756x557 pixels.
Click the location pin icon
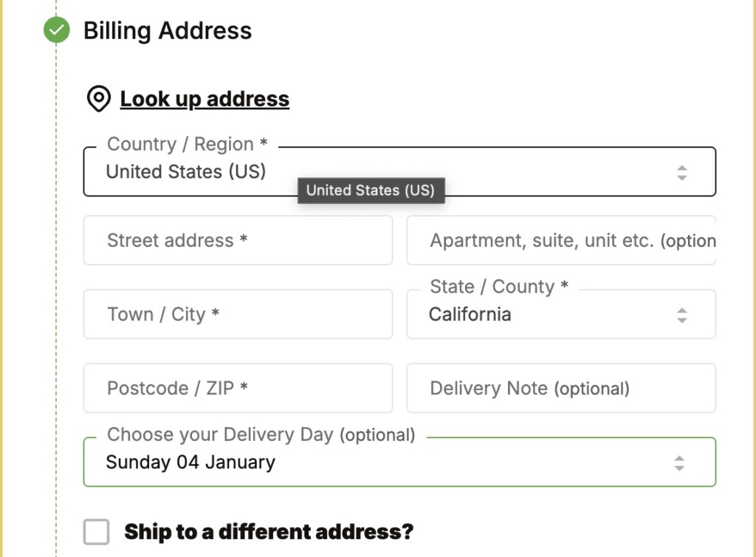(x=97, y=98)
